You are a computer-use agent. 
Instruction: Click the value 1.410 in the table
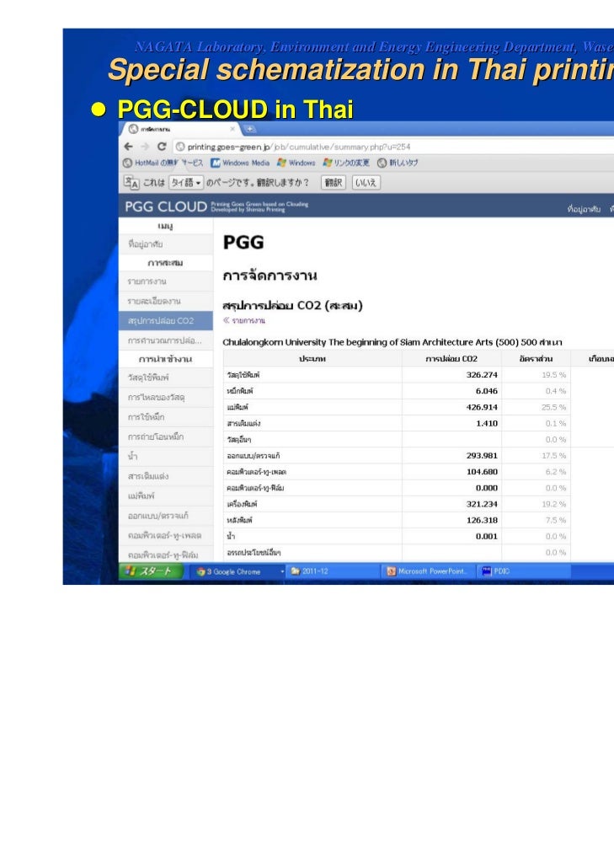pyautogui.click(x=487, y=424)
